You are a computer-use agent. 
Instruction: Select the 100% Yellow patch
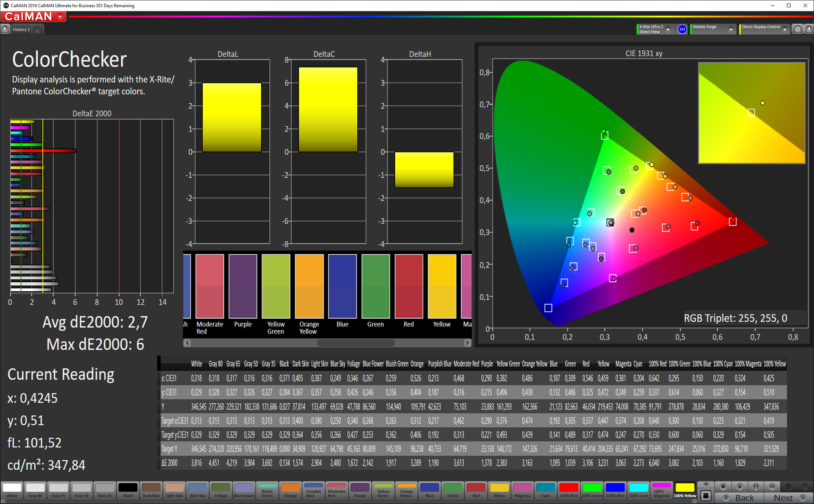pyautogui.click(x=685, y=490)
